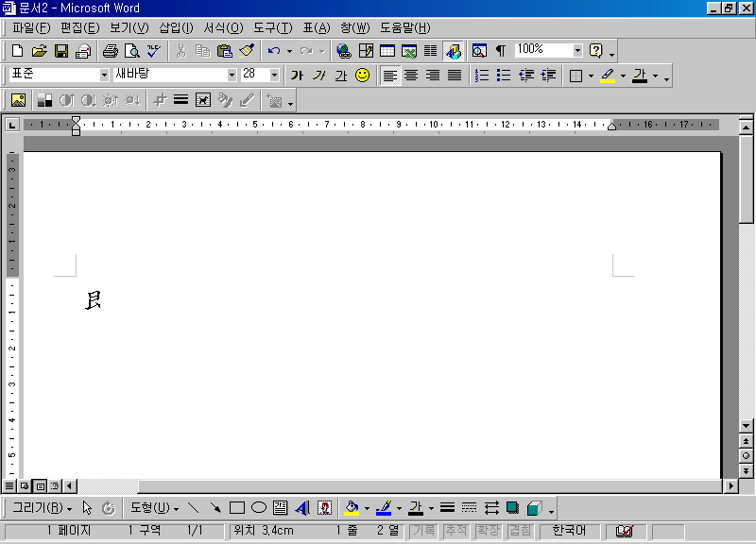756x544 pixels.
Task: Insert WordArt from drawing toolbar
Action: coord(302,508)
